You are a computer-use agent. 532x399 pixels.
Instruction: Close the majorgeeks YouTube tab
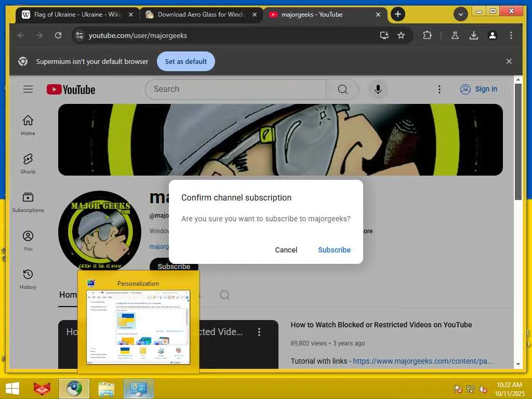point(378,15)
